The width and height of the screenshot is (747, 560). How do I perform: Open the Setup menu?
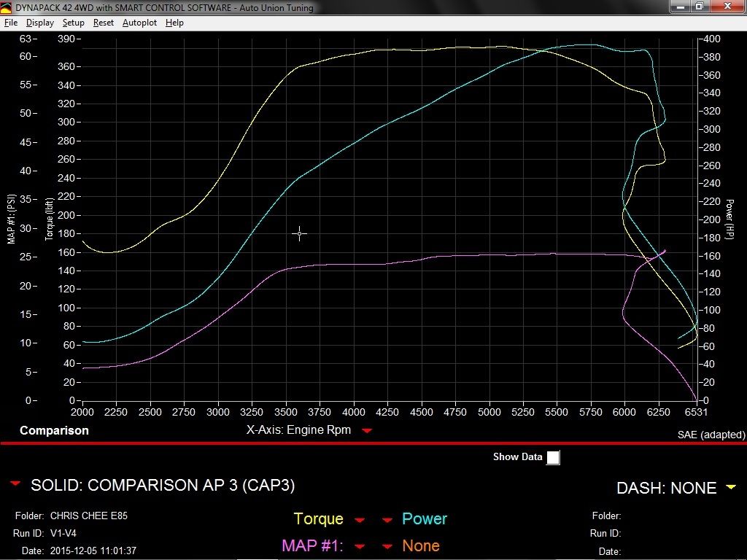[74, 23]
